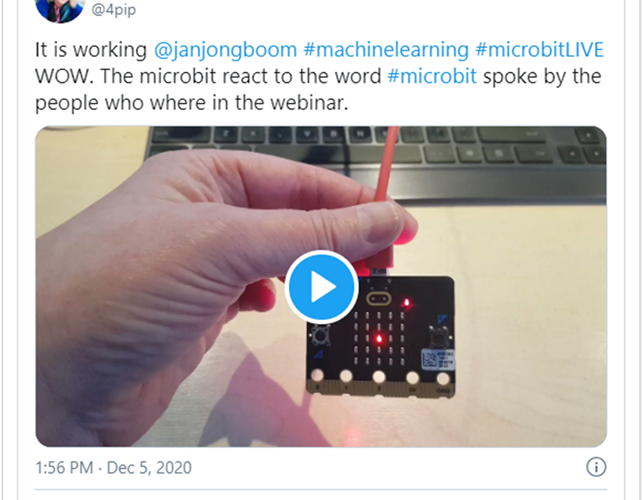Click the red USB cable in the video
This screenshot has height=500, width=642.
click(x=385, y=197)
